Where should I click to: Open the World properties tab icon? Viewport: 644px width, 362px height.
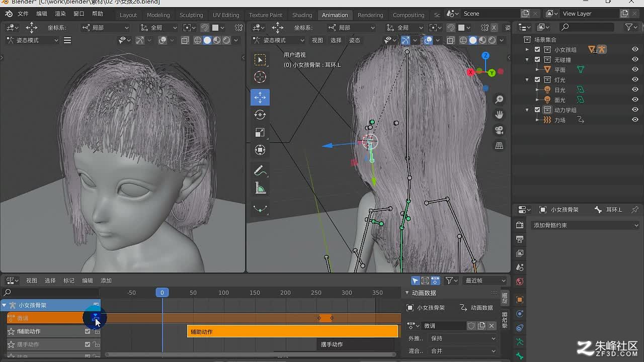(520, 282)
